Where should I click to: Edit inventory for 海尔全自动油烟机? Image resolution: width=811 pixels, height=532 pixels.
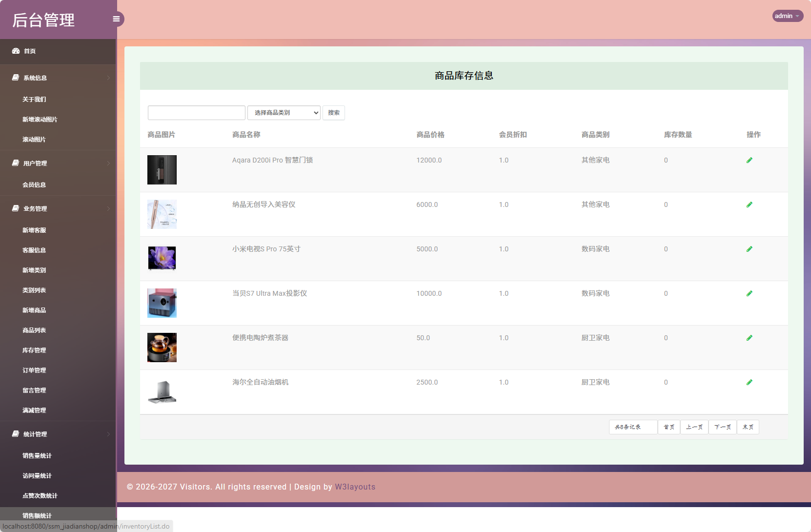point(750,382)
